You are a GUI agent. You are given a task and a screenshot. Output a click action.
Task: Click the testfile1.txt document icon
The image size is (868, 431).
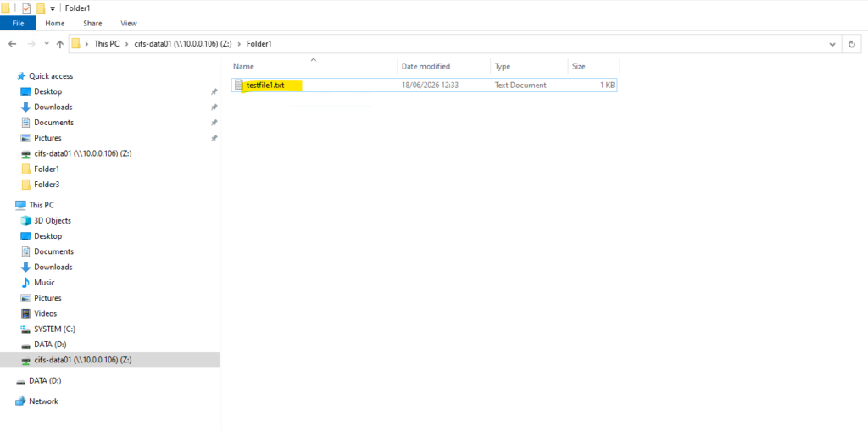pos(239,86)
